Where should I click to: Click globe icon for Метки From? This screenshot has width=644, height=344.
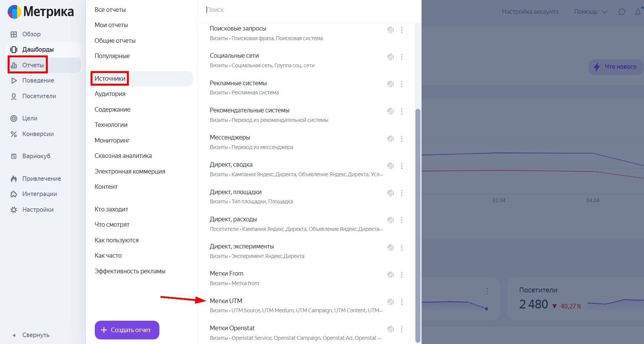(391, 275)
